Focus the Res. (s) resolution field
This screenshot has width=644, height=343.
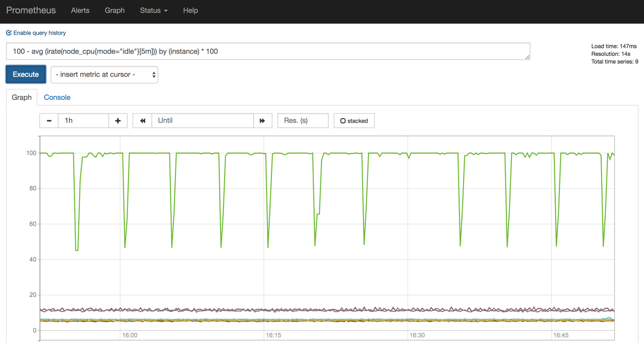303,121
